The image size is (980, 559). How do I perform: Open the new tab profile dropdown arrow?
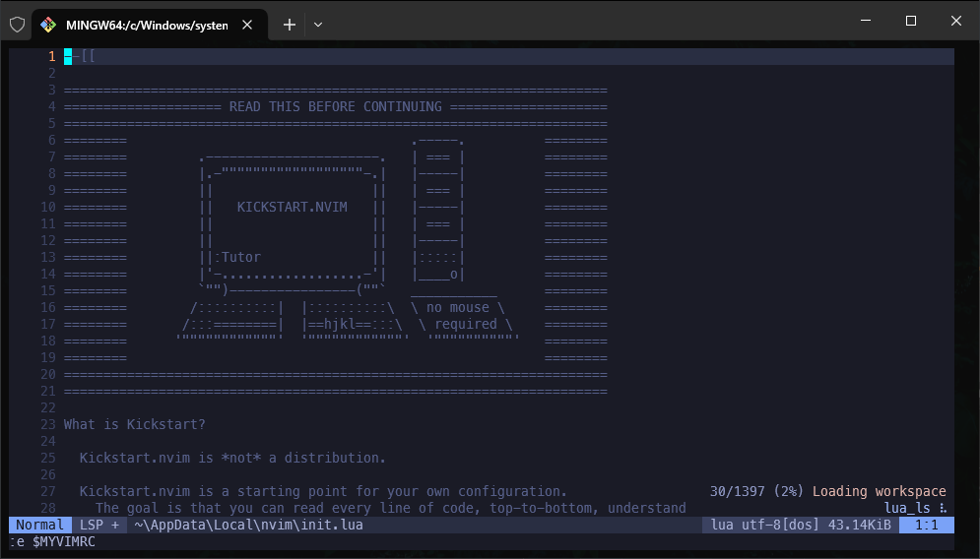318,25
